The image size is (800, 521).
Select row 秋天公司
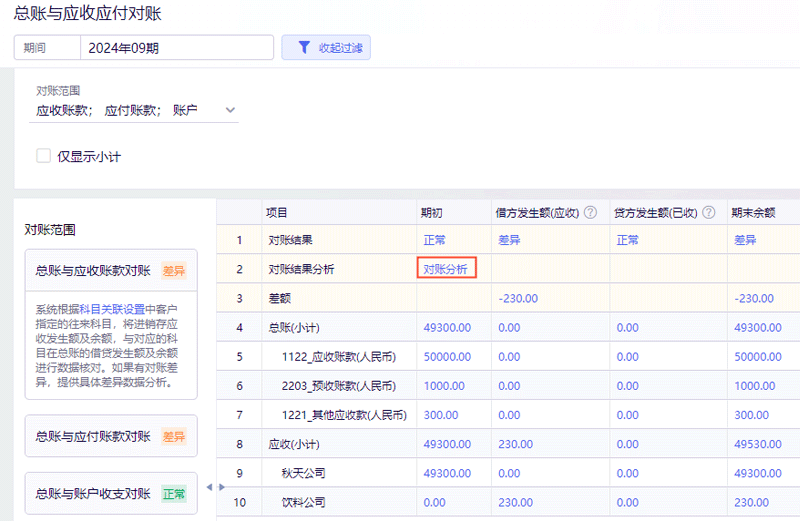(508, 473)
